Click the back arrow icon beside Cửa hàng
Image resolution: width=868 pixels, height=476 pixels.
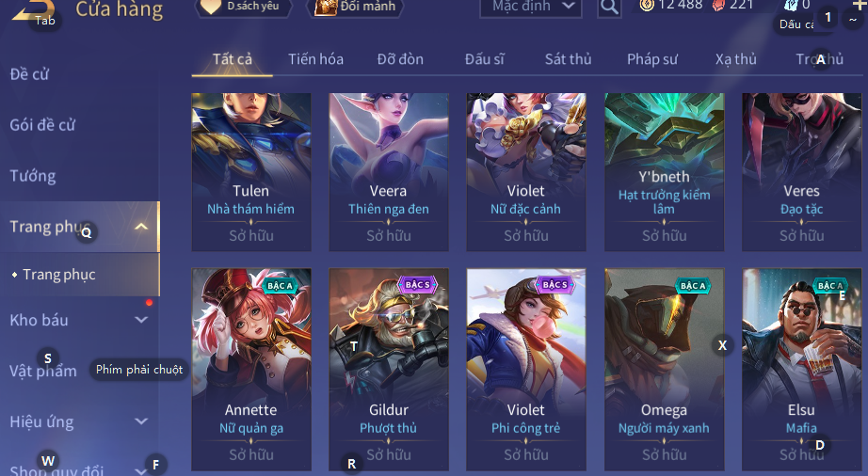click(x=33, y=8)
